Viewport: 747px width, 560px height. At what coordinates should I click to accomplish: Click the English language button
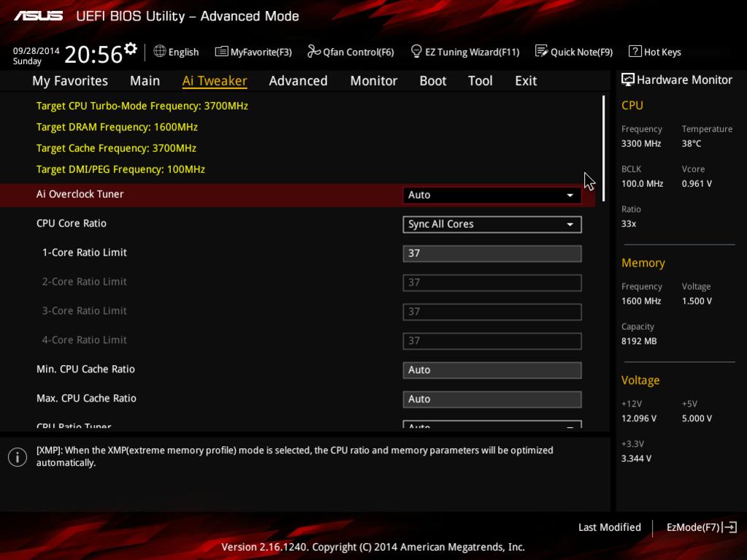click(x=183, y=52)
